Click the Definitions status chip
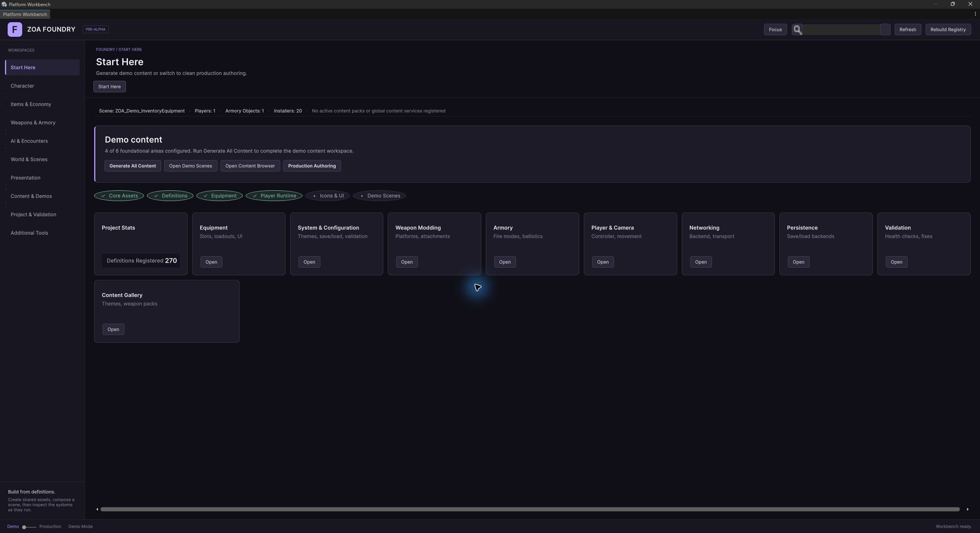Viewport: 980px width, 533px height. coord(170,196)
